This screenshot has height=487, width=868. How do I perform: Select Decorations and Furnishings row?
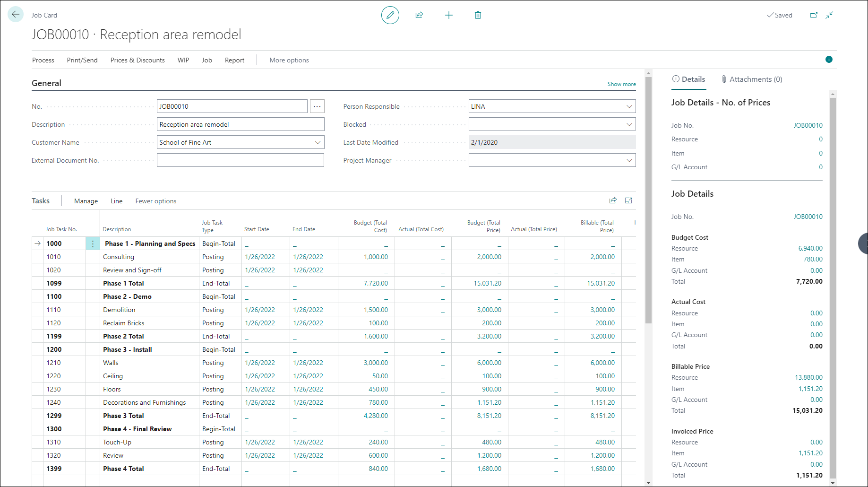(334, 402)
